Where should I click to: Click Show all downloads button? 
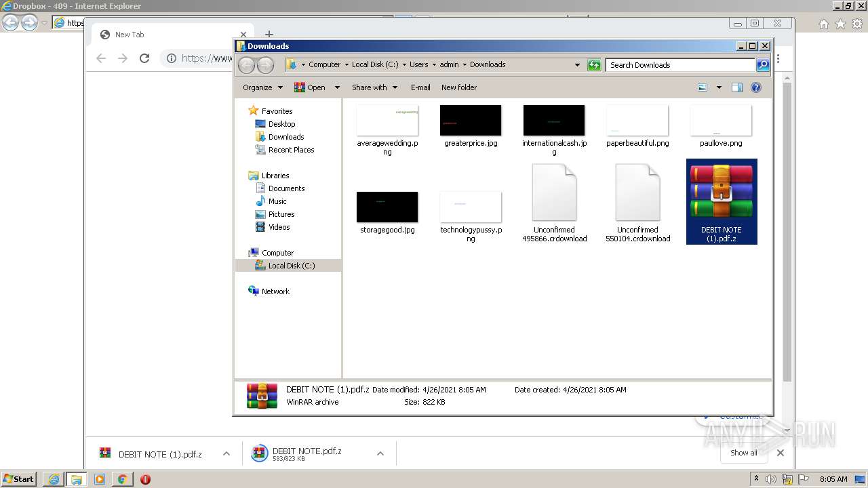coord(744,453)
